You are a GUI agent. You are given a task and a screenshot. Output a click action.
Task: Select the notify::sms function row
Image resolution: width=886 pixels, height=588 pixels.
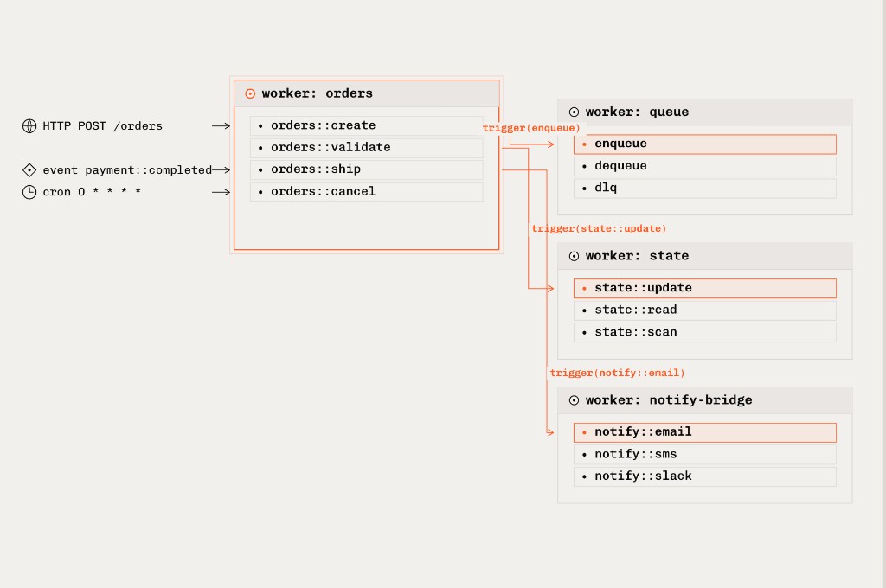(705, 454)
